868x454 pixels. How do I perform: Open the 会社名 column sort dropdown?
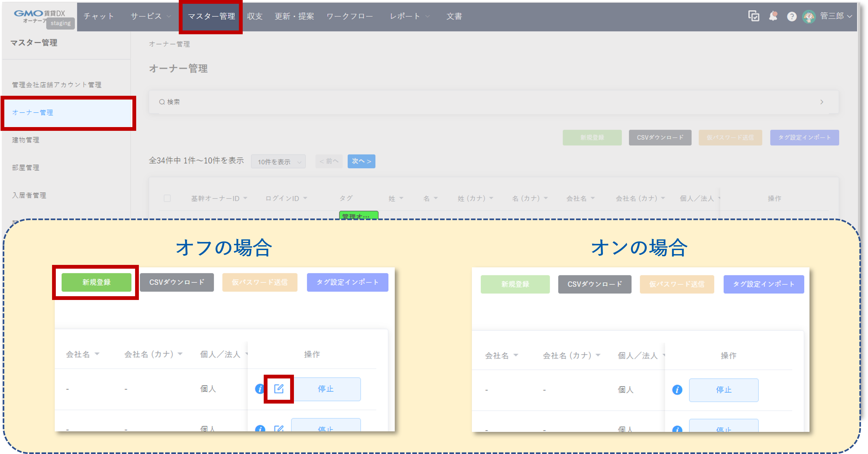point(593,199)
